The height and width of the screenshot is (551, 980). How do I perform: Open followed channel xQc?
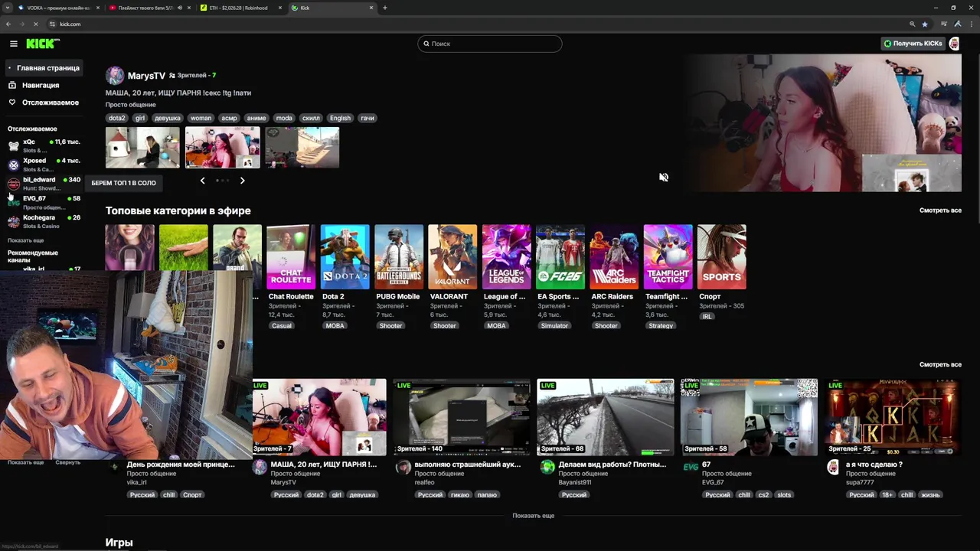44,145
